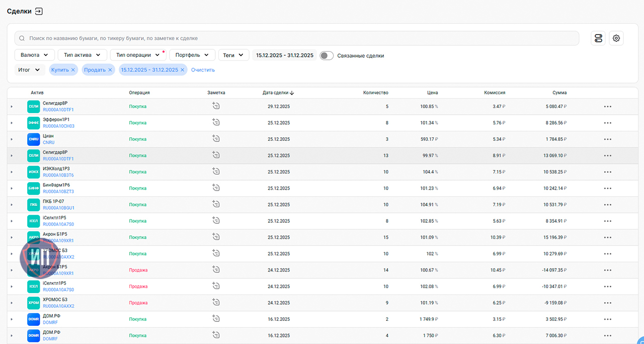Expand the БинФарм1Р6 deal row
The height and width of the screenshot is (344, 644).
(12, 189)
